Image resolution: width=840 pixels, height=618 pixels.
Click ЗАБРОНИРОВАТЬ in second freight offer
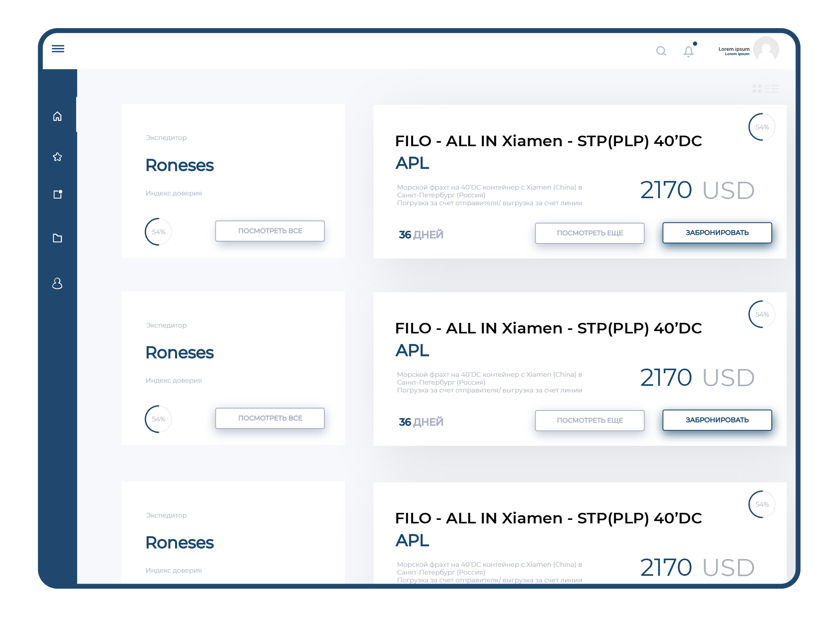pos(717,420)
